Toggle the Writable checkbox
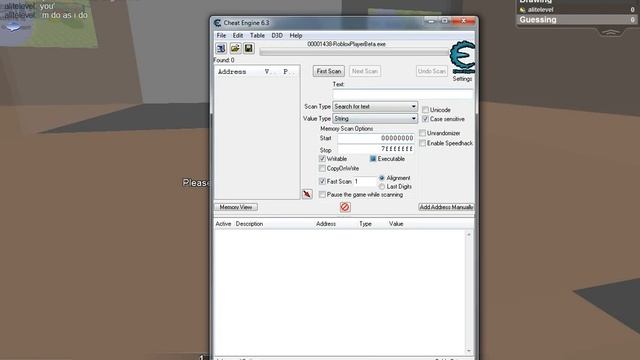This screenshot has height=360, width=640. pos(322,159)
